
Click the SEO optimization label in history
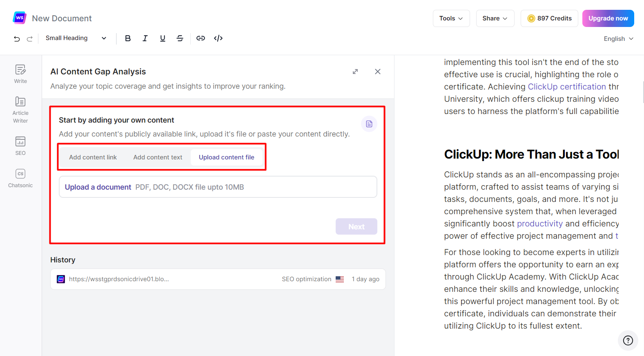point(307,279)
